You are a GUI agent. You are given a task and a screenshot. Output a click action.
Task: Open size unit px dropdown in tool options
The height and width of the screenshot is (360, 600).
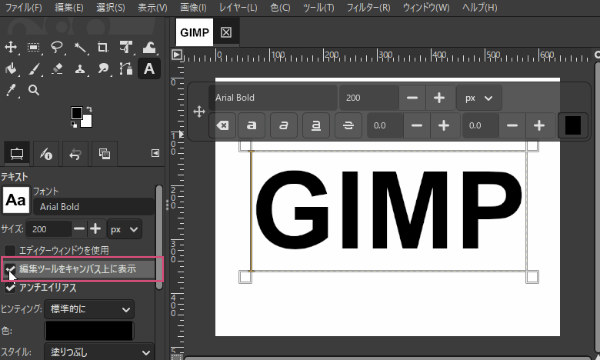[x=124, y=229]
